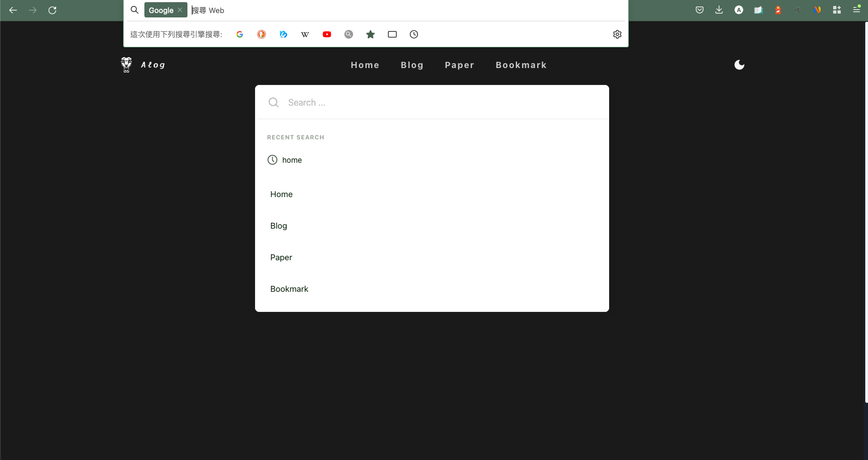The height and width of the screenshot is (460, 868).
Task: Click the magnifier icon in search modal
Action: pyautogui.click(x=274, y=102)
